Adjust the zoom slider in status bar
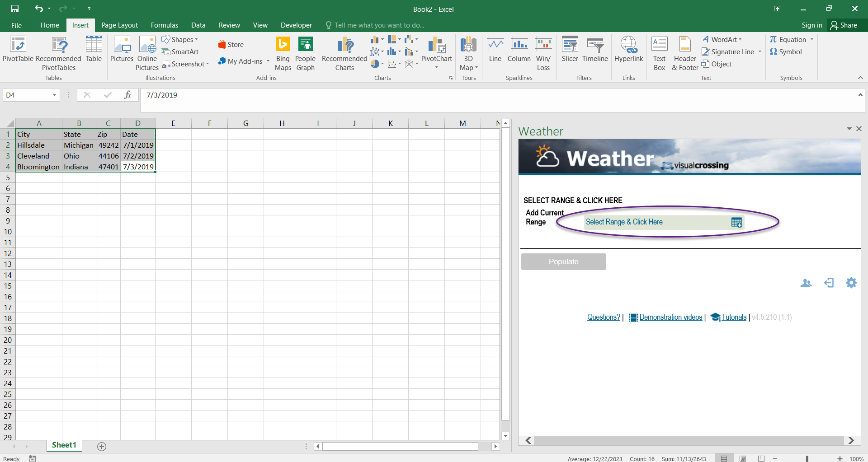This screenshot has height=462, width=868. 807,458
